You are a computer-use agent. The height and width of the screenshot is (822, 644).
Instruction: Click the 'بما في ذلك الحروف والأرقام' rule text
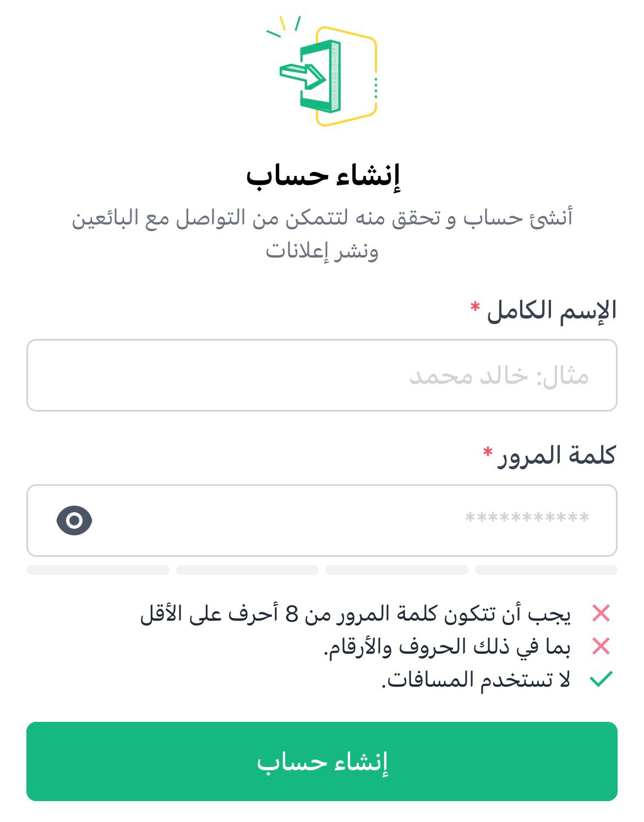(x=447, y=646)
